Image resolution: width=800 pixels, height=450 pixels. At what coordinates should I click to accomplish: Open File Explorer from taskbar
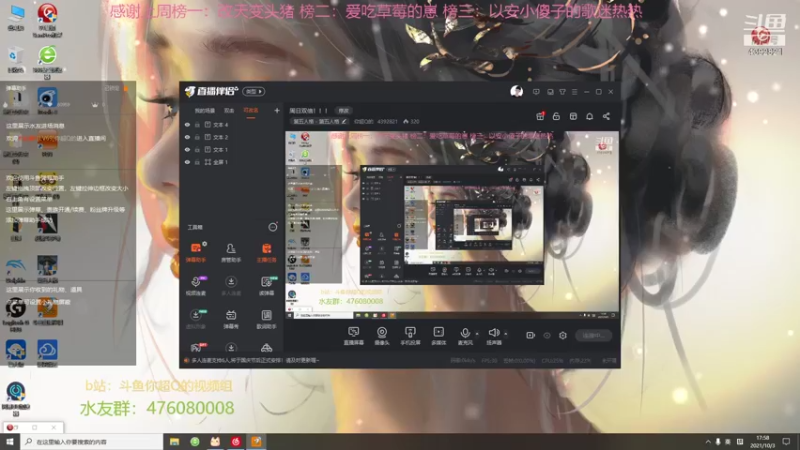click(x=174, y=442)
